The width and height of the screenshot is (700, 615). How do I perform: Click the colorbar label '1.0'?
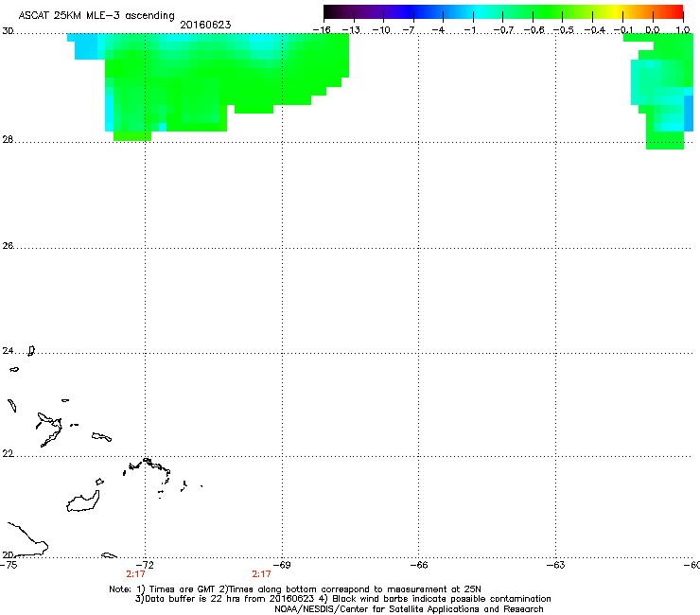pos(683,30)
